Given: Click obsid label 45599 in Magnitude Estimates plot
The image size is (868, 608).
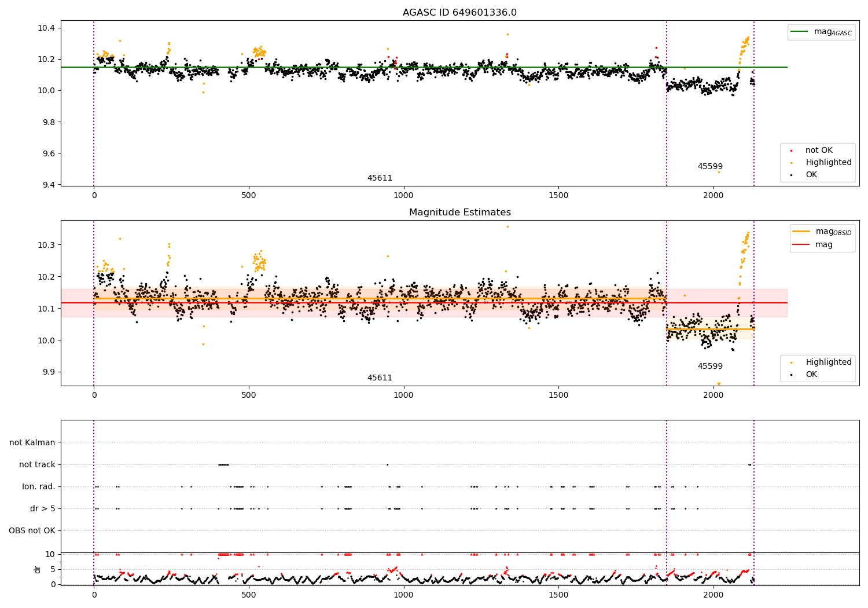Looking at the screenshot, I should point(710,367).
